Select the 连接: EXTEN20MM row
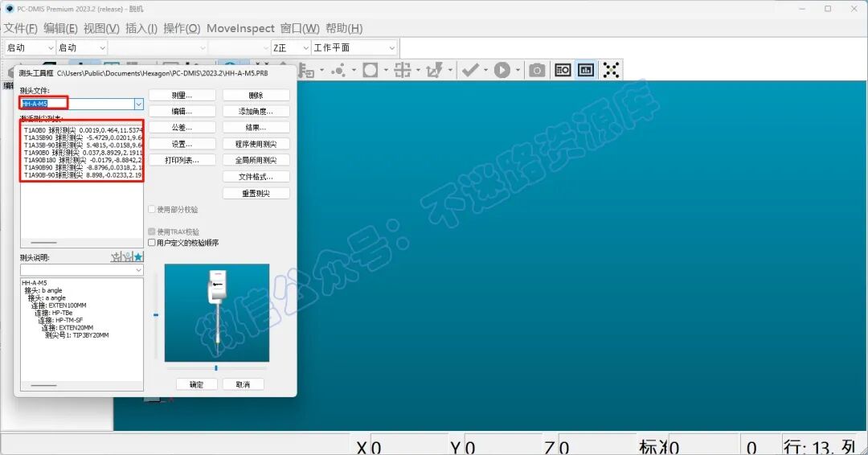 pyautogui.click(x=68, y=328)
